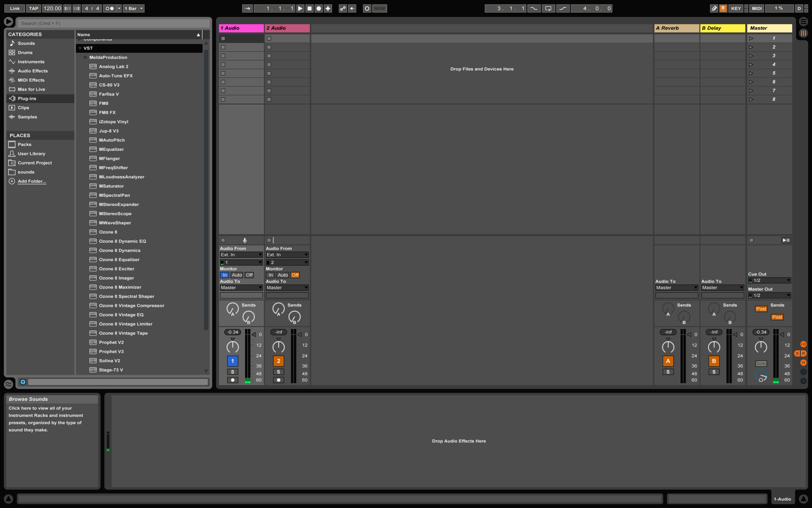This screenshot has width=812, height=508.
Task: Launch Scene 1 play triangle
Action: pyautogui.click(x=751, y=38)
